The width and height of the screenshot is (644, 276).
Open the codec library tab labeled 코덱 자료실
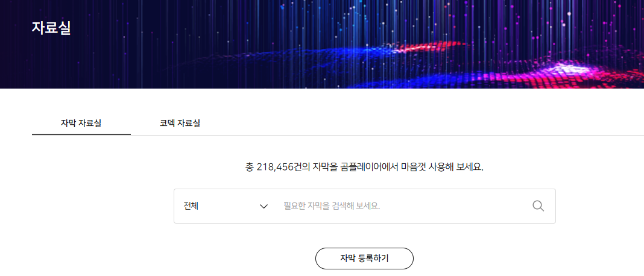180,123
